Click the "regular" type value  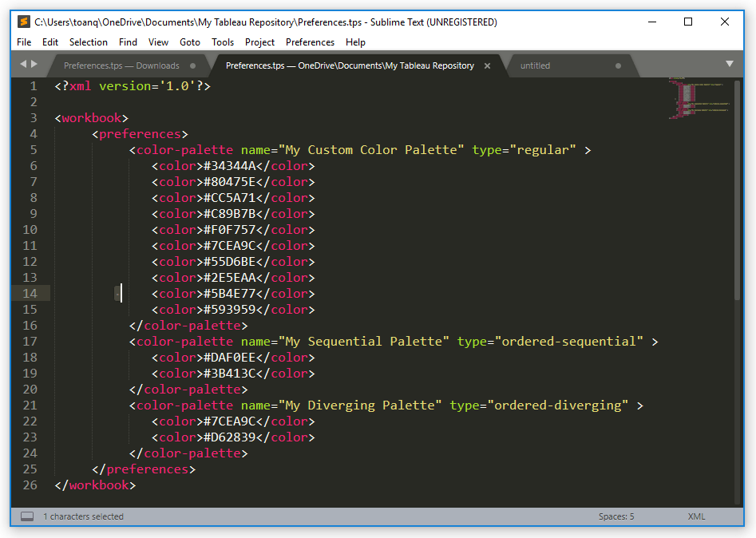[543, 150]
